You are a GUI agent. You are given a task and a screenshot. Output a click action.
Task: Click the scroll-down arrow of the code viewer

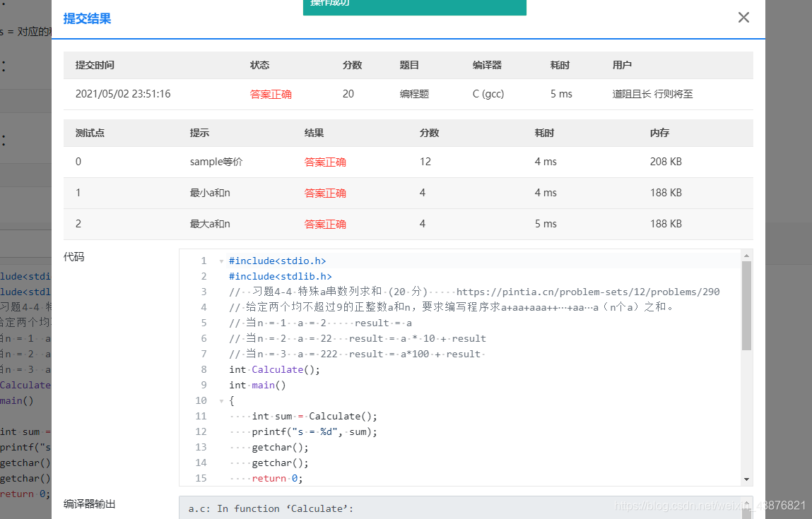[746, 480]
